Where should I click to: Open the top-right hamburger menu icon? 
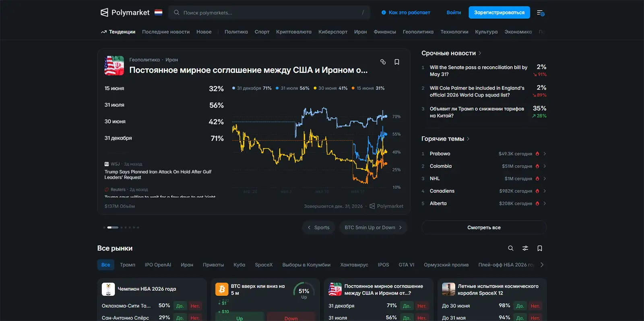point(541,13)
